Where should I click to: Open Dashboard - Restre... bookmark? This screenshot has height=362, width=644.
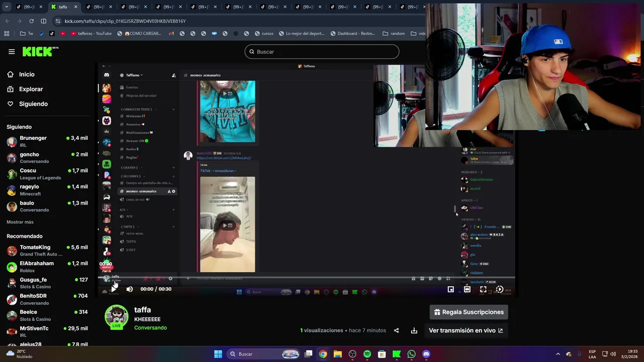pos(353,34)
